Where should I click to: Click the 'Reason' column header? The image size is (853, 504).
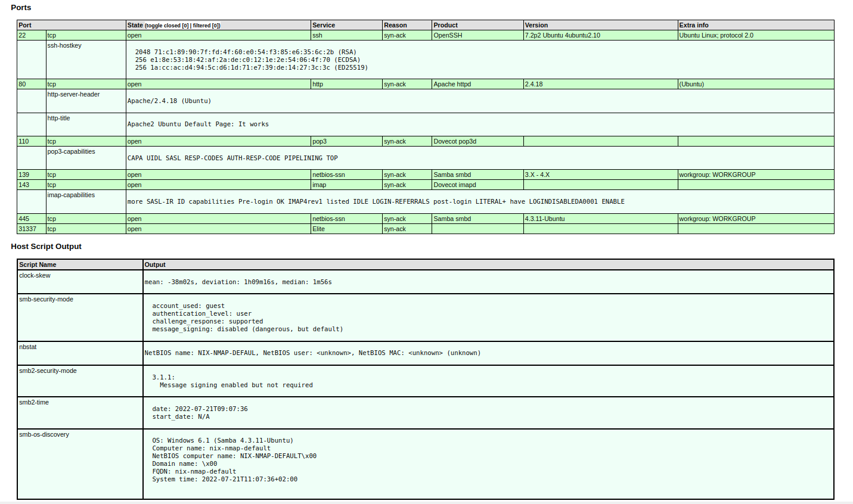coord(407,25)
